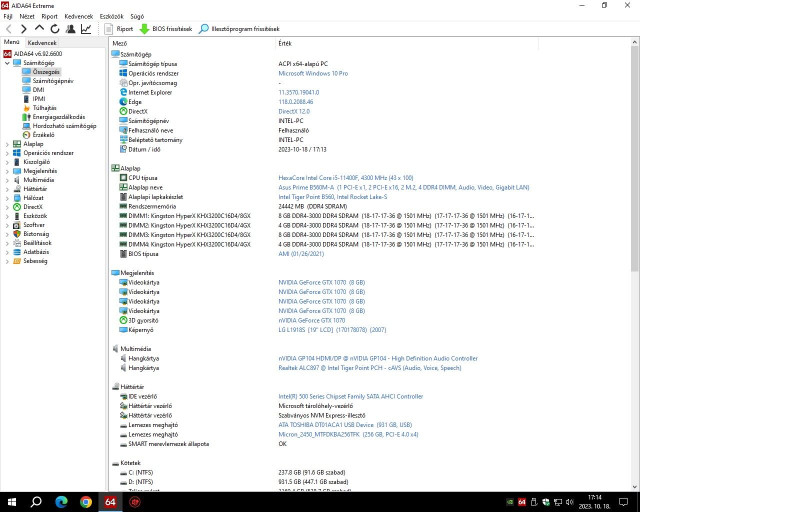Open the taskbar search icon
Viewport: 800px width, 512px height.
(x=36, y=502)
